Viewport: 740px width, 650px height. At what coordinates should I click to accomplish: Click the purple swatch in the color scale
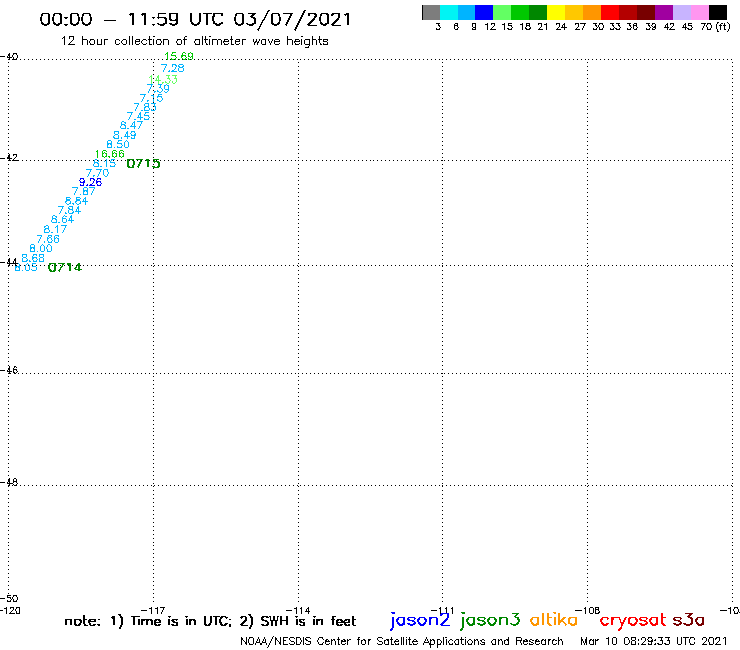[664, 12]
